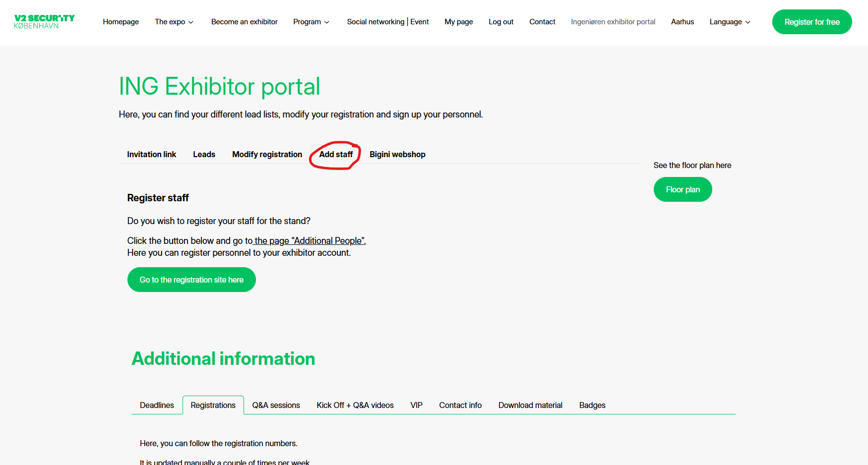Open Become an exhibitor page
This screenshot has height=465, width=868.
244,22
